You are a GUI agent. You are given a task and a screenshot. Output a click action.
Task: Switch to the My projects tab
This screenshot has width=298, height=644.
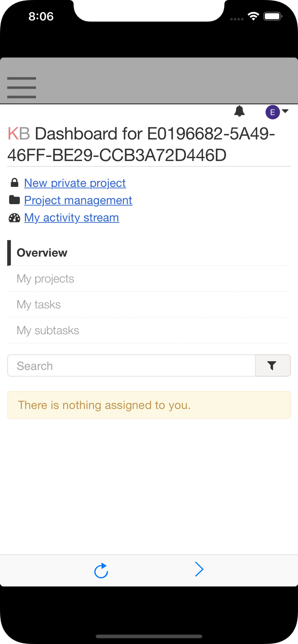tap(148, 279)
